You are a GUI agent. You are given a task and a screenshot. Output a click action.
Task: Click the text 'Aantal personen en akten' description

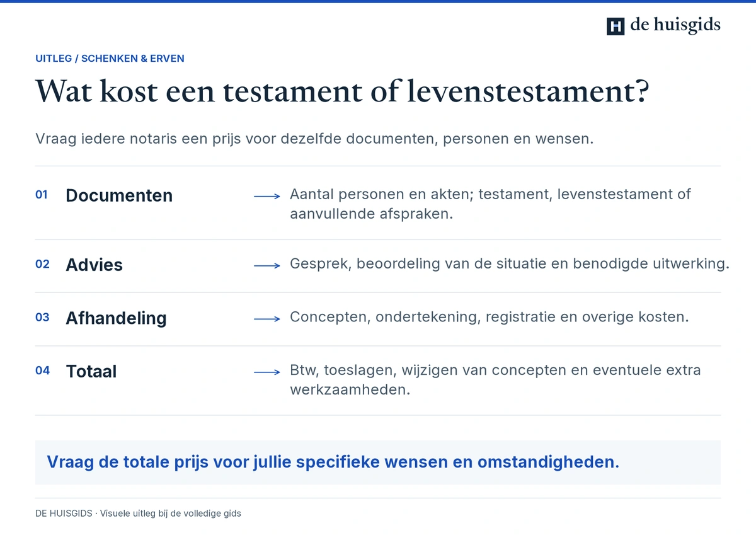click(x=490, y=204)
